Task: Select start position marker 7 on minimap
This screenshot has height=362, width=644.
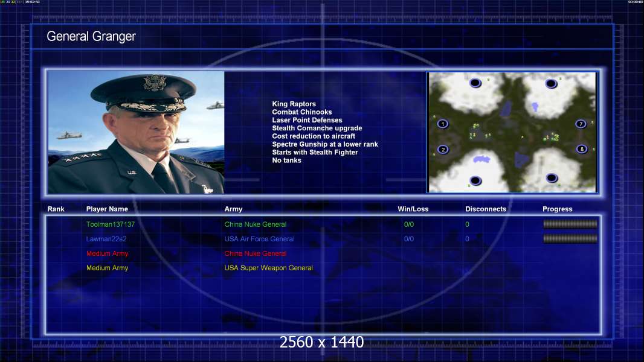Action: pyautogui.click(x=581, y=124)
